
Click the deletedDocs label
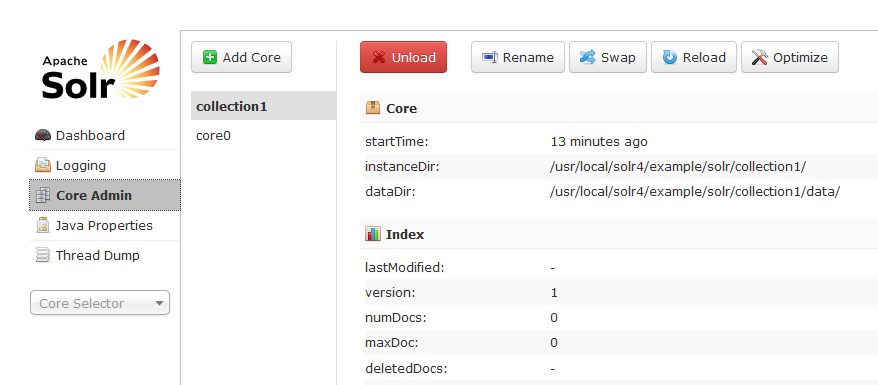(x=406, y=369)
